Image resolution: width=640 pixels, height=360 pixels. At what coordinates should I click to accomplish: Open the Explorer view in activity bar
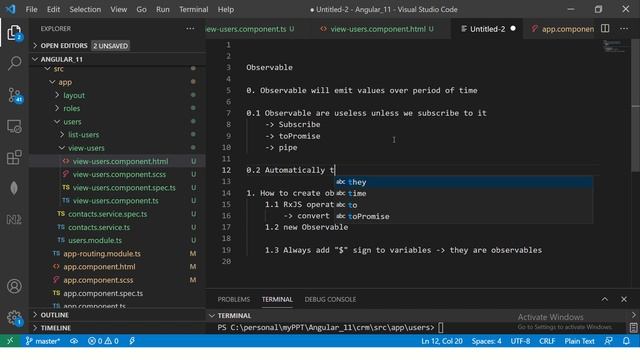[14, 33]
